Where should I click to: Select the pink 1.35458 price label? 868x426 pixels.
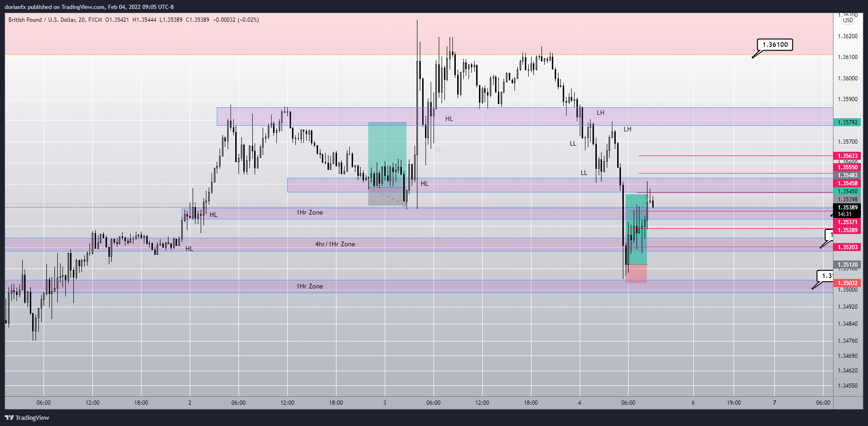[847, 183]
